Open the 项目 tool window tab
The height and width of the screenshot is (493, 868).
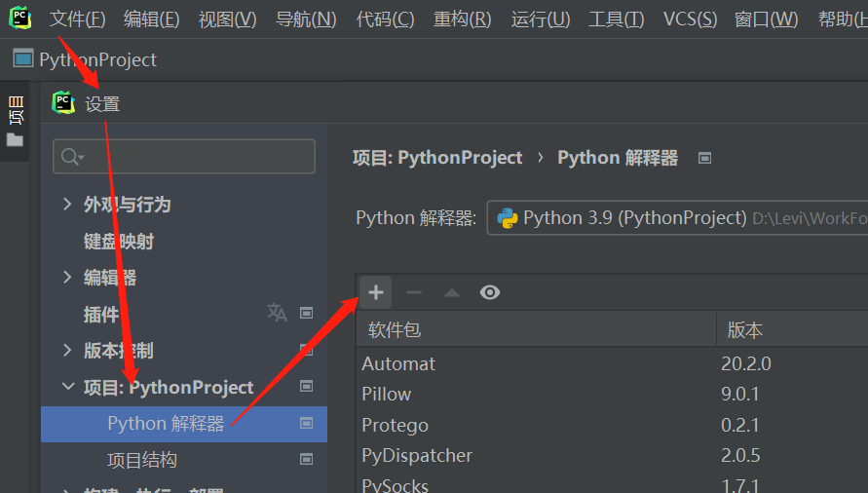tap(16, 110)
